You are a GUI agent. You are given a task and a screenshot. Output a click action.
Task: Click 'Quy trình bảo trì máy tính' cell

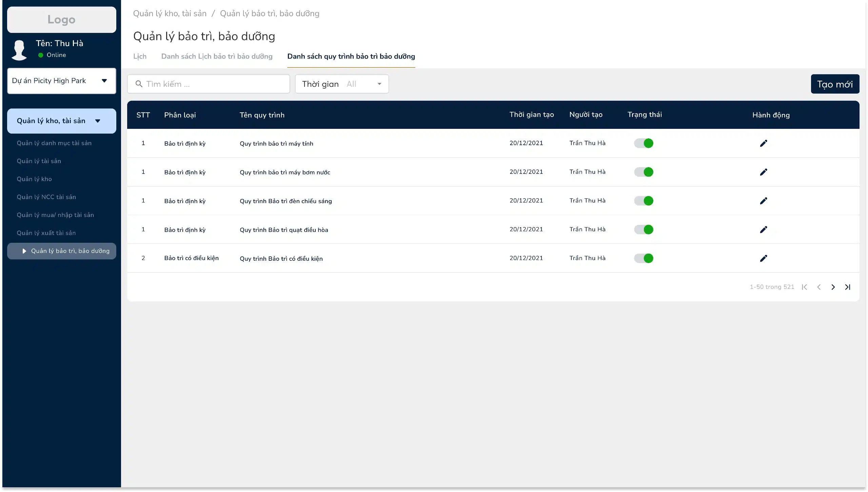tap(276, 144)
